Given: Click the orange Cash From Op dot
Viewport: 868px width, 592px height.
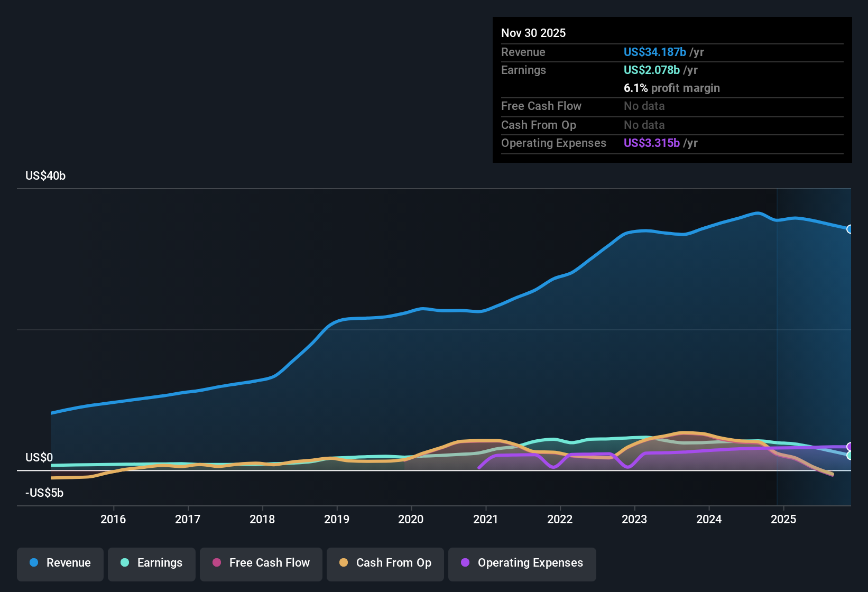Looking at the screenshot, I should coord(343,563).
